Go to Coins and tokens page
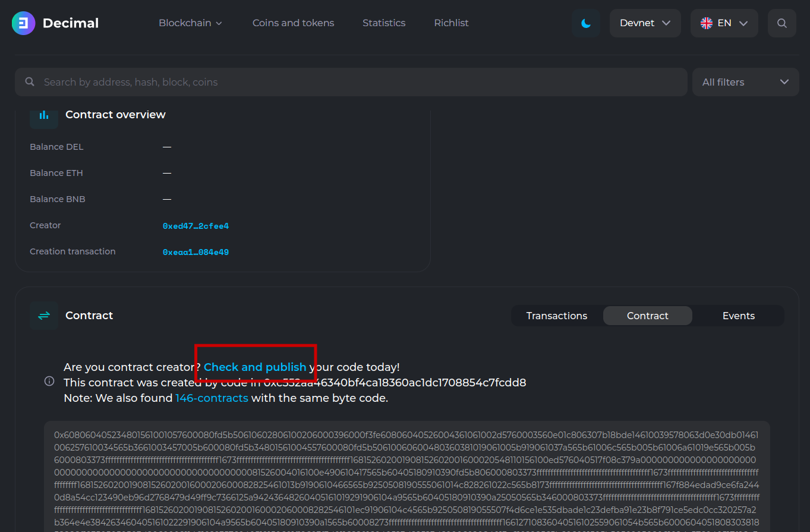This screenshot has width=810, height=532. click(x=293, y=23)
